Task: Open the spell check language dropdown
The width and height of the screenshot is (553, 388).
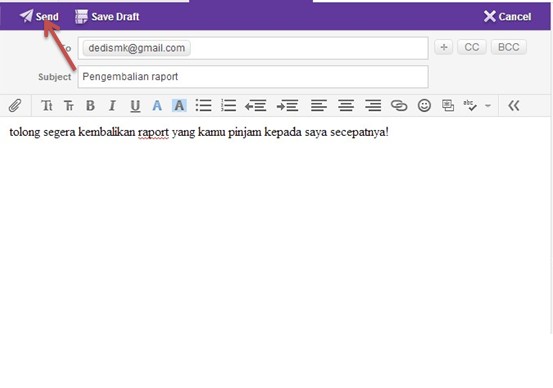Action: (488, 105)
